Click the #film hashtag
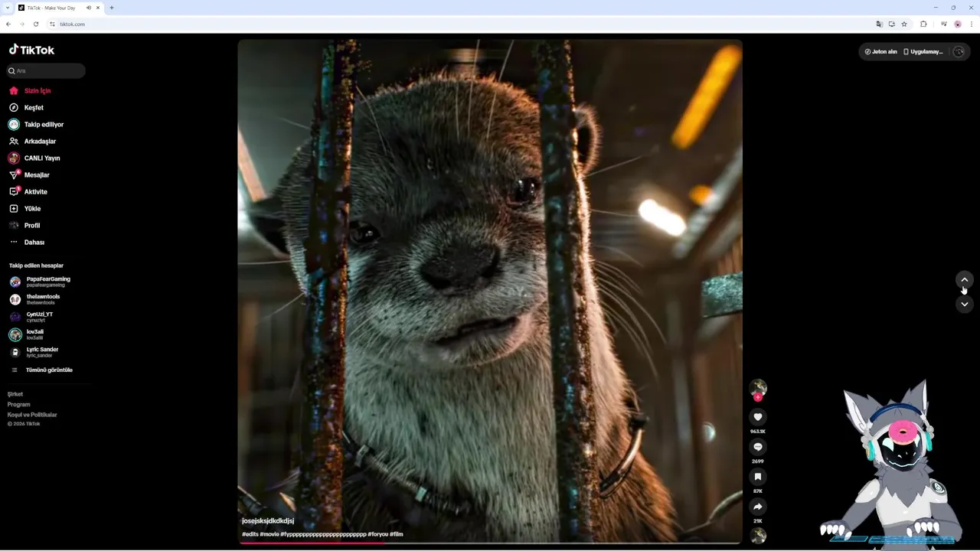 click(397, 534)
